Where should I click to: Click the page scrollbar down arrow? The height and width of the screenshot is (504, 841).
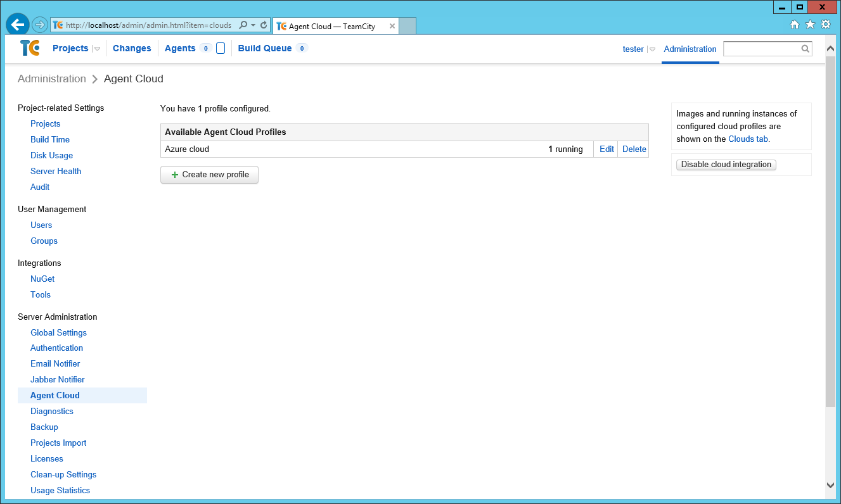pos(831,485)
